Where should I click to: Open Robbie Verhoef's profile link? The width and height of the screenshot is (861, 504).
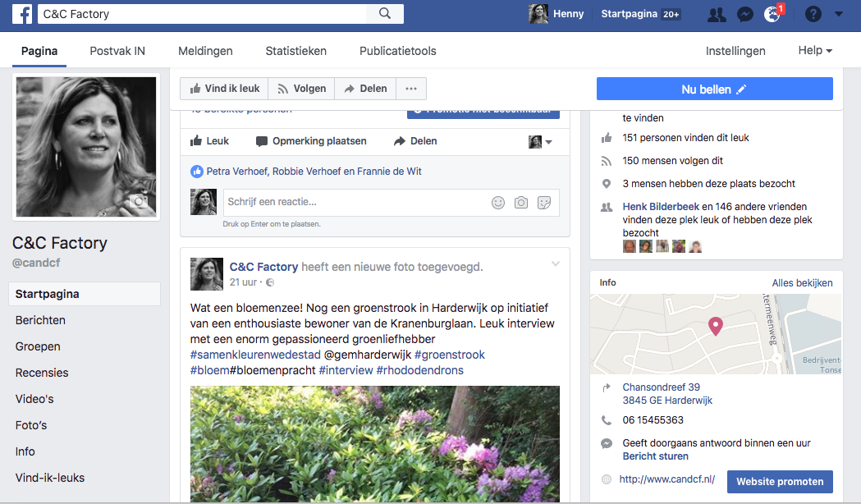click(x=306, y=172)
